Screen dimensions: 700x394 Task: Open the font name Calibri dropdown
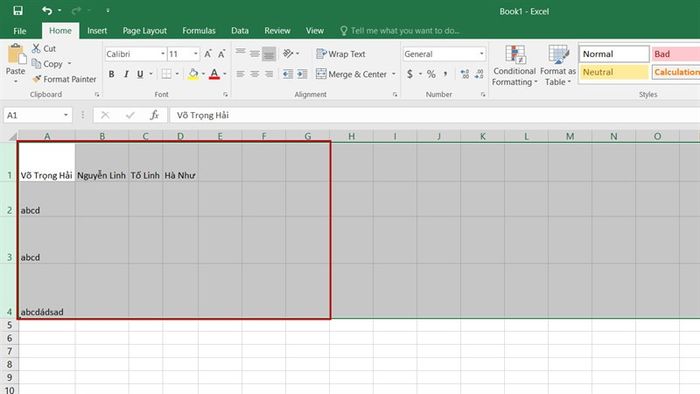point(162,54)
